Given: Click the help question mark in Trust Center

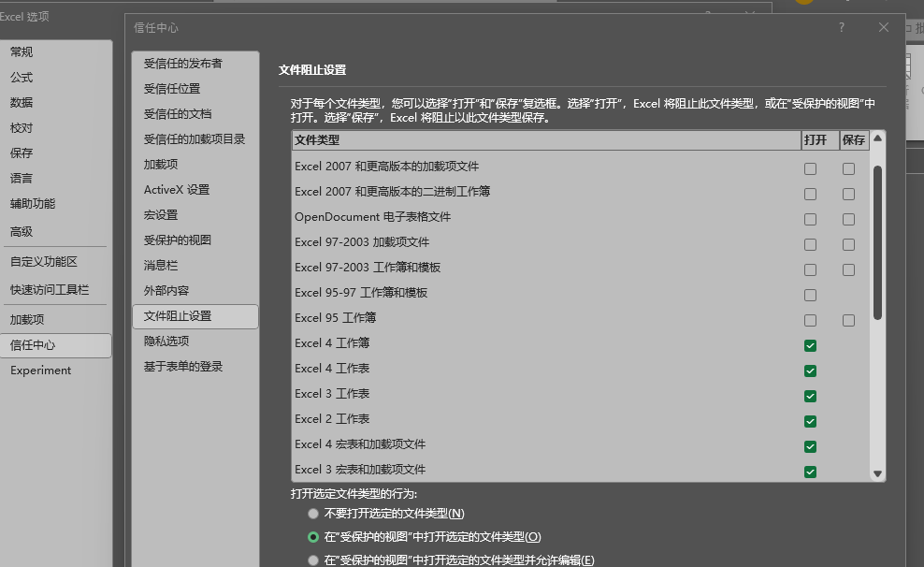Looking at the screenshot, I should [842, 27].
